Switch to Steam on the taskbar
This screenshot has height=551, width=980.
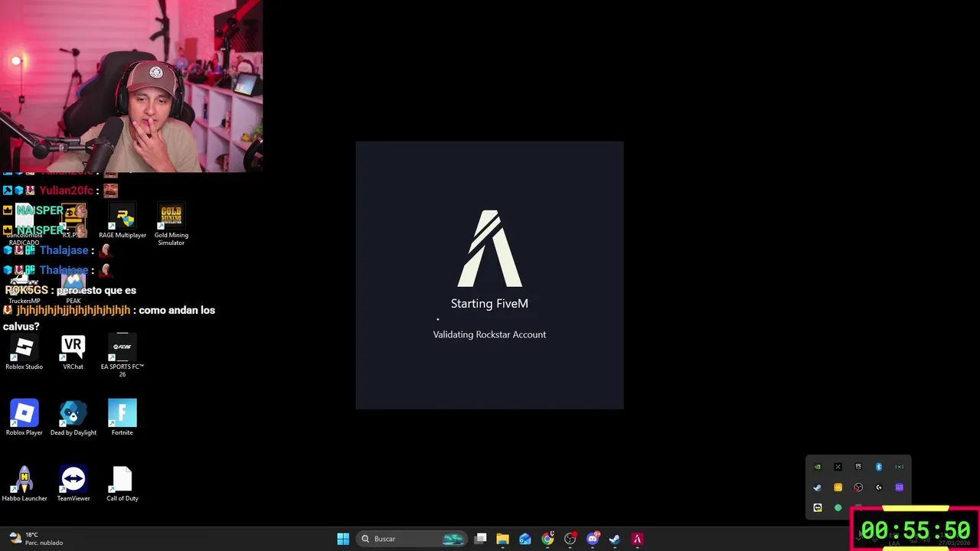point(614,539)
